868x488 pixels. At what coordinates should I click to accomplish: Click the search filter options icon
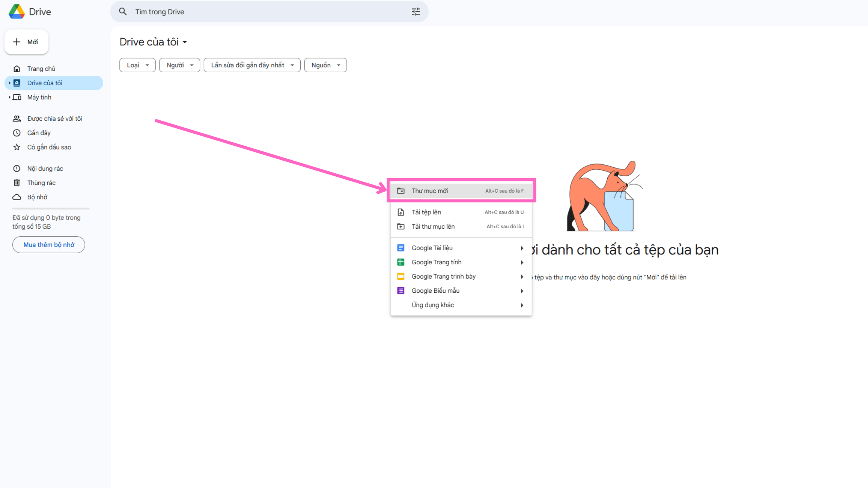[x=416, y=12]
